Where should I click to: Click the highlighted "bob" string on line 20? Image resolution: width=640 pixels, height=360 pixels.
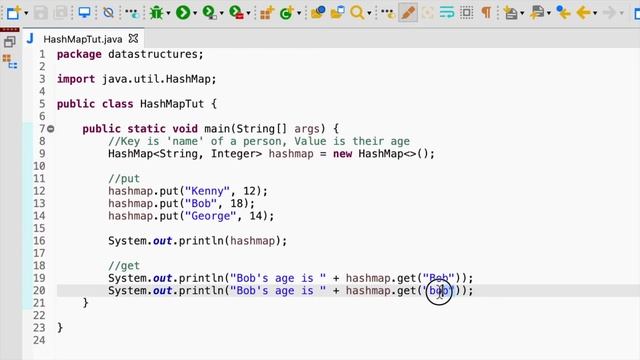439,291
